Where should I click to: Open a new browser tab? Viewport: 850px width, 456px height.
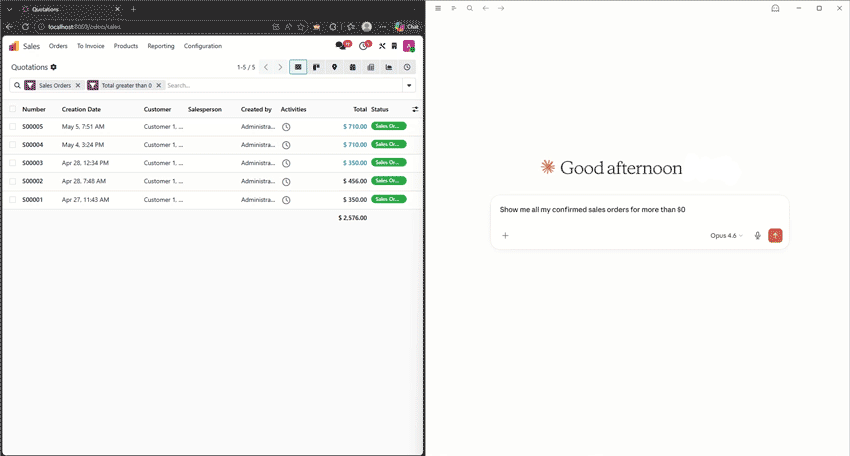click(x=133, y=9)
